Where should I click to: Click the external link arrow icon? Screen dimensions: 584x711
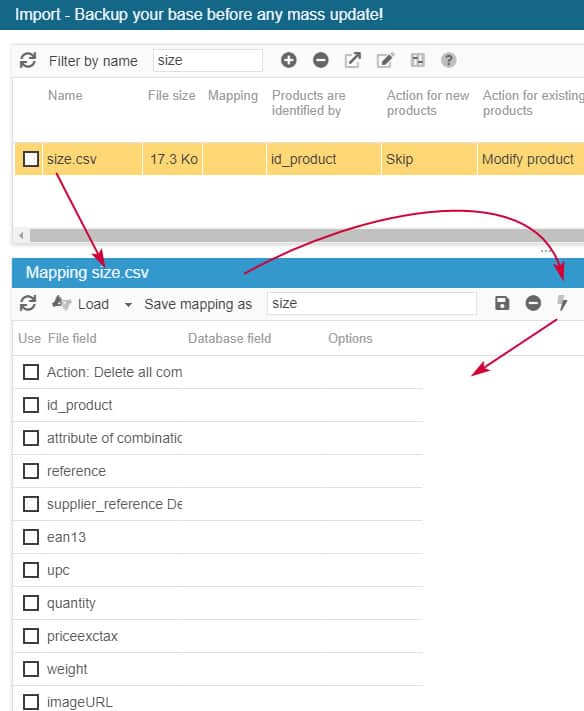click(x=353, y=60)
